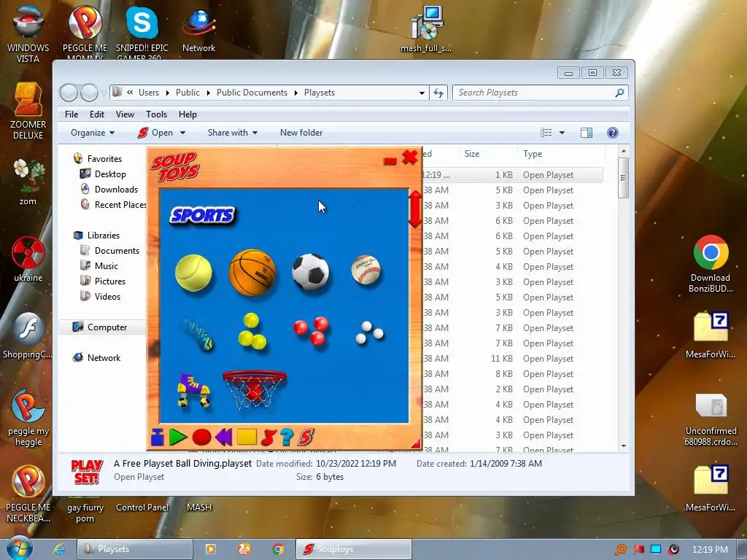
Task: Click the address bar refresh button
Action: pyautogui.click(x=438, y=93)
